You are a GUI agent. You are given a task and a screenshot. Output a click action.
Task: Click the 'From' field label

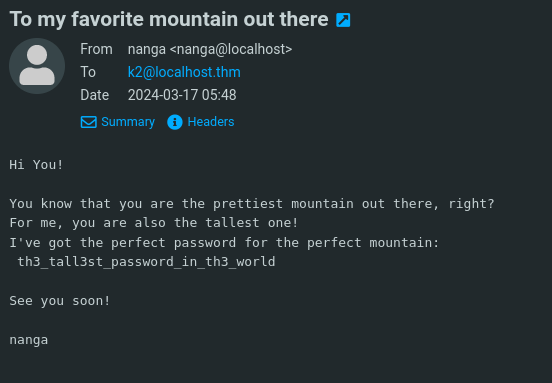click(96, 49)
